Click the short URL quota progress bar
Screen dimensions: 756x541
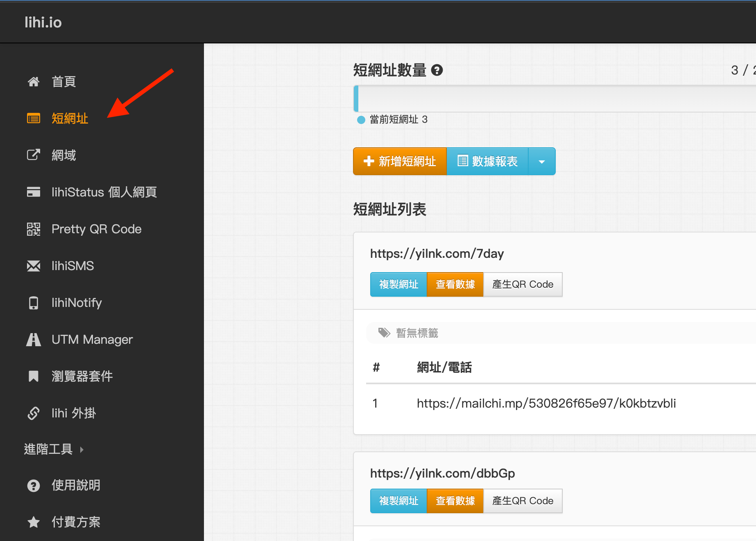pyautogui.click(x=553, y=99)
